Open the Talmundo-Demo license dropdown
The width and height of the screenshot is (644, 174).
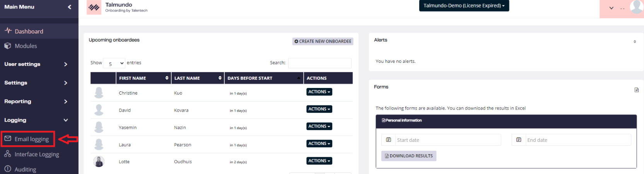click(464, 6)
